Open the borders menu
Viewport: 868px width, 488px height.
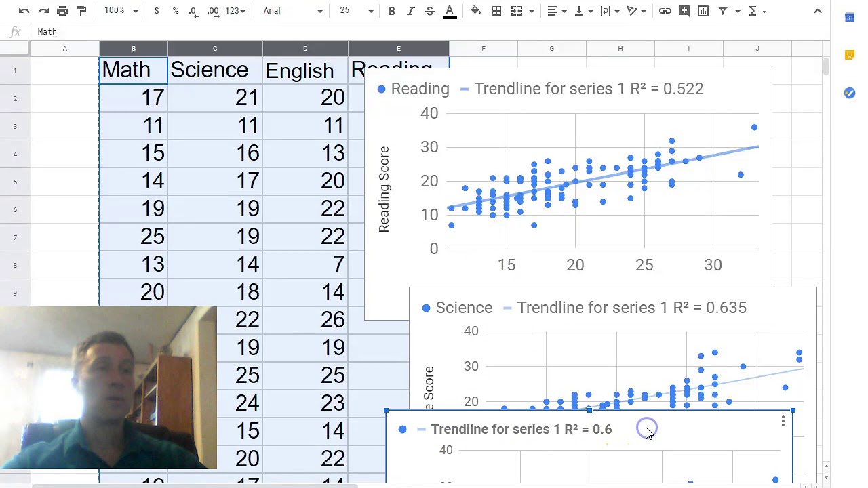coord(496,11)
